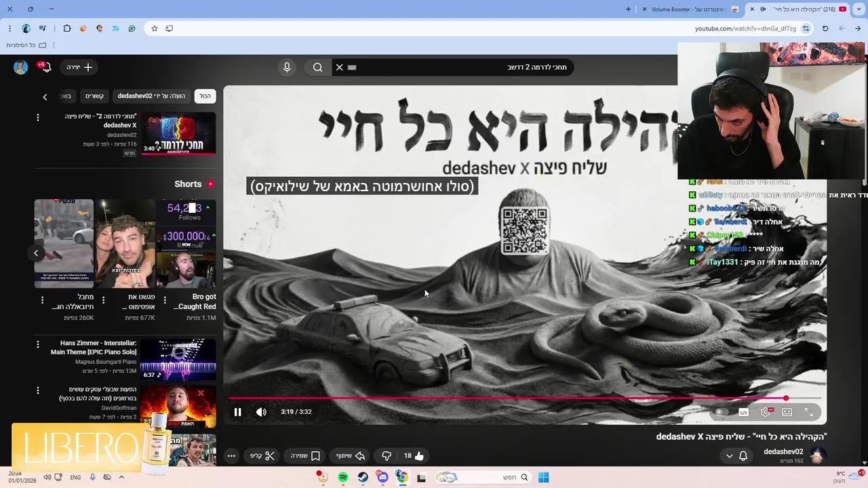Viewport: 868px width, 488px height.
Task: Open the create (יצירה) button
Action: coord(79,67)
